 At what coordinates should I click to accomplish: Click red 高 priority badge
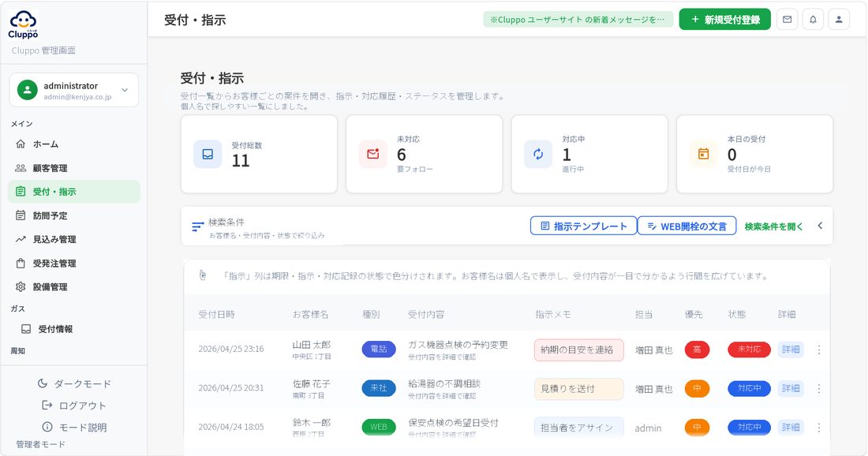[x=697, y=349]
